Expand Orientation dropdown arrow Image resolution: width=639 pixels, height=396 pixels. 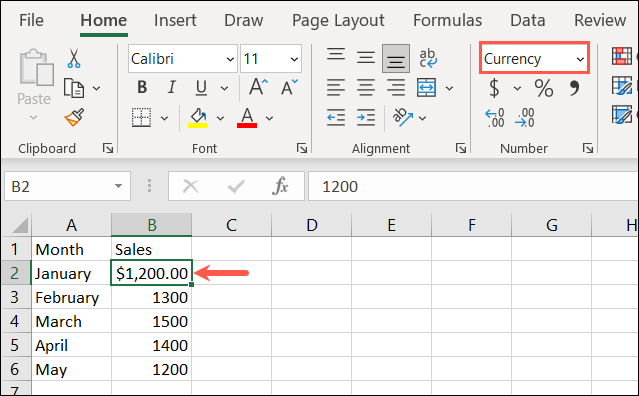(x=423, y=118)
